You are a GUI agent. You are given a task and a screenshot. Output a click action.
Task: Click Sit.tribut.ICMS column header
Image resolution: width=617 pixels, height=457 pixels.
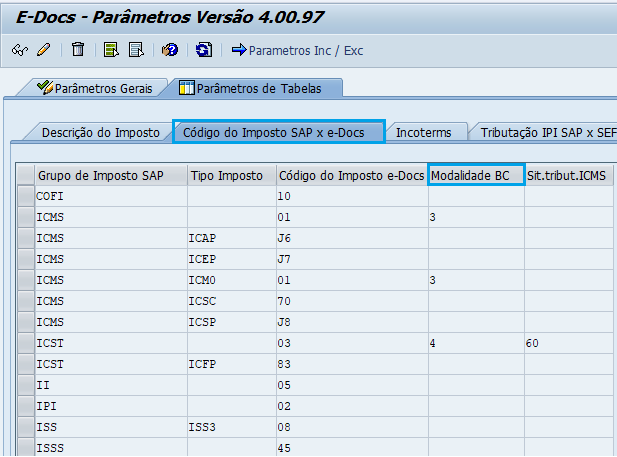click(569, 176)
